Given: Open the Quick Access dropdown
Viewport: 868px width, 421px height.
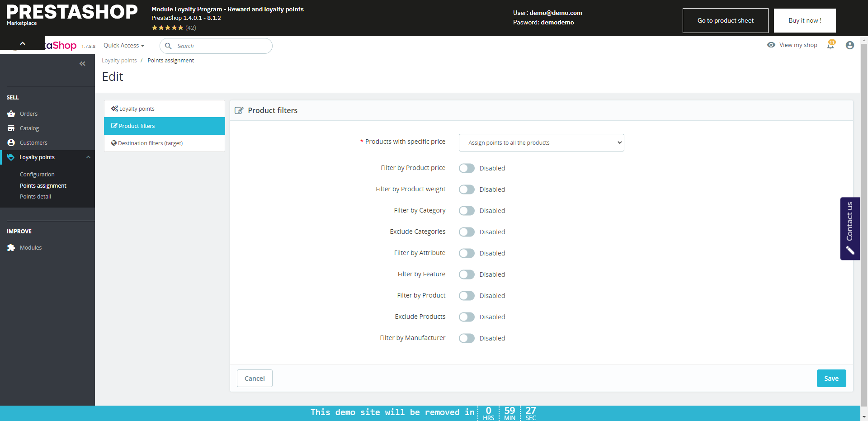Looking at the screenshot, I should click(x=124, y=46).
